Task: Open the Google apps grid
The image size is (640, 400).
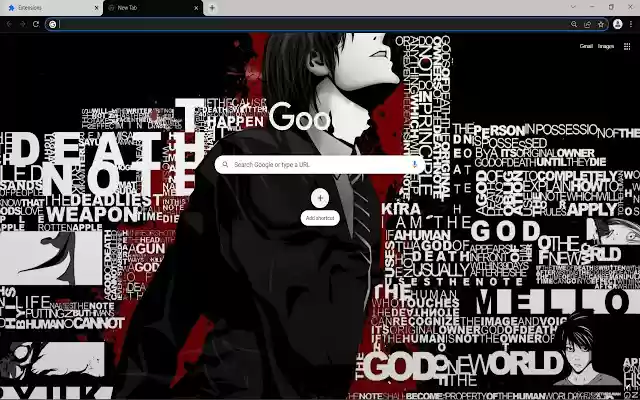Action: (x=627, y=46)
